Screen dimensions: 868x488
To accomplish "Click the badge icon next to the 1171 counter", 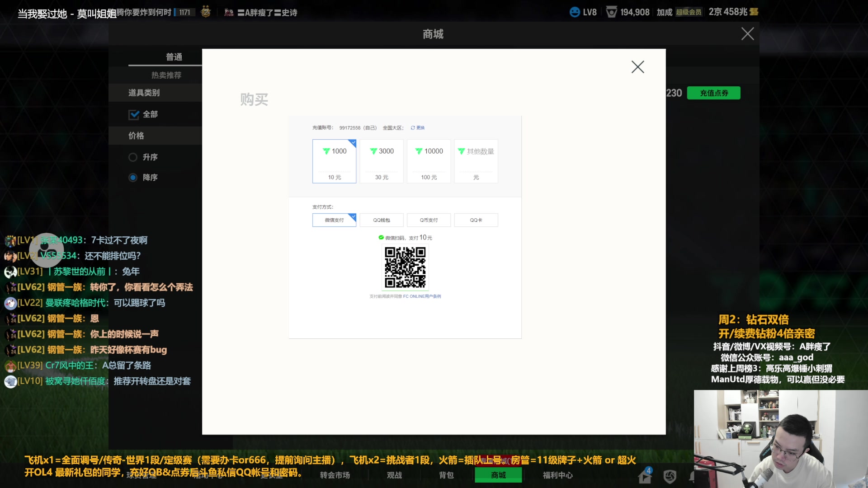I will pos(205,12).
